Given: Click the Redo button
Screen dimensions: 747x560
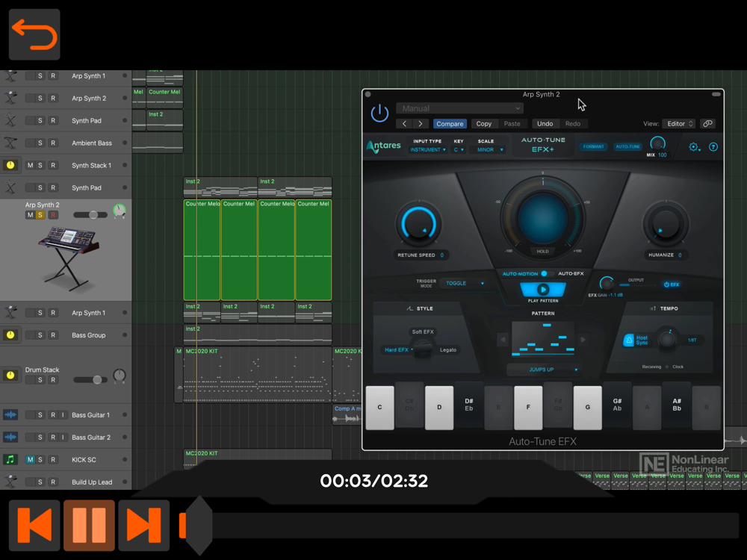Looking at the screenshot, I should [x=573, y=124].
